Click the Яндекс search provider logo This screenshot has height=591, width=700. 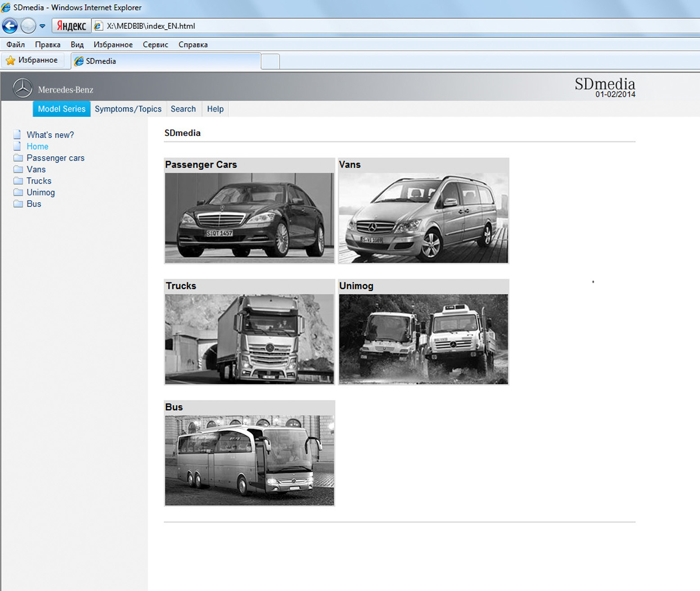click(x=72, y=26)
